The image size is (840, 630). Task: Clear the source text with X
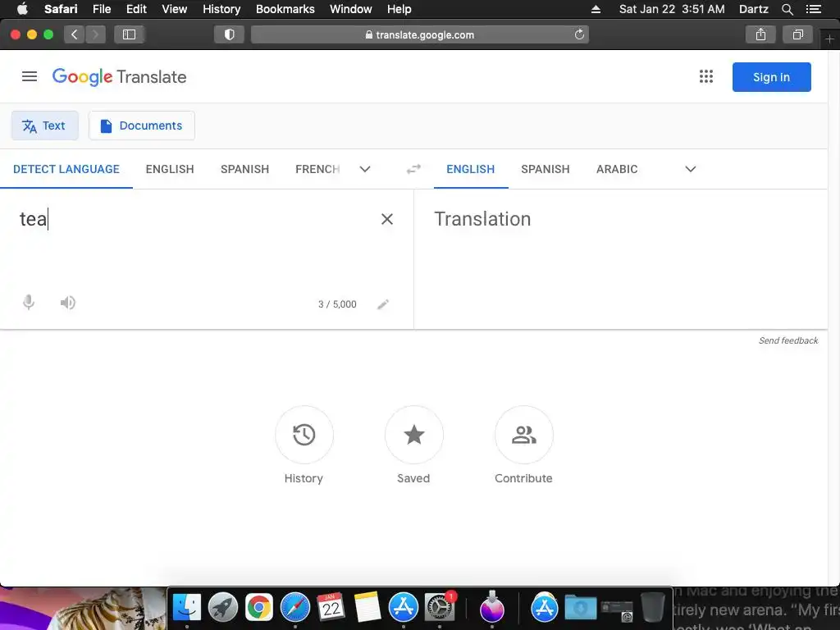[387, 218]
